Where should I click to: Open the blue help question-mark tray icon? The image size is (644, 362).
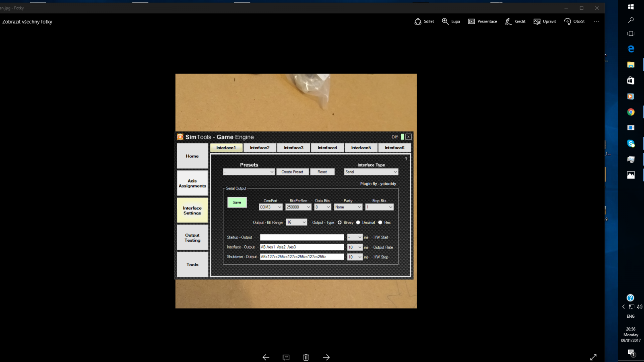[x=630, y=298]
